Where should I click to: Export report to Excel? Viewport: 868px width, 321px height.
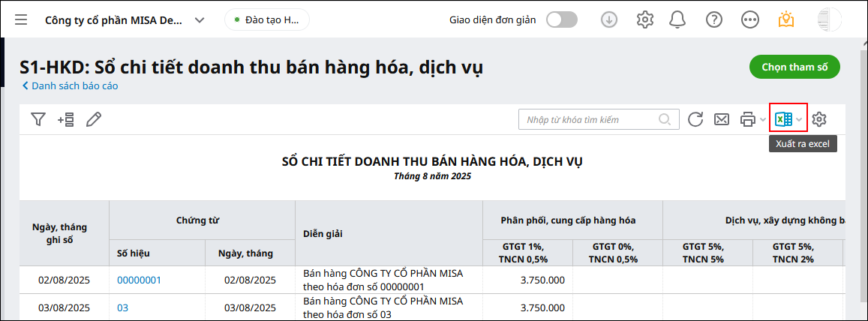[783, 119]
